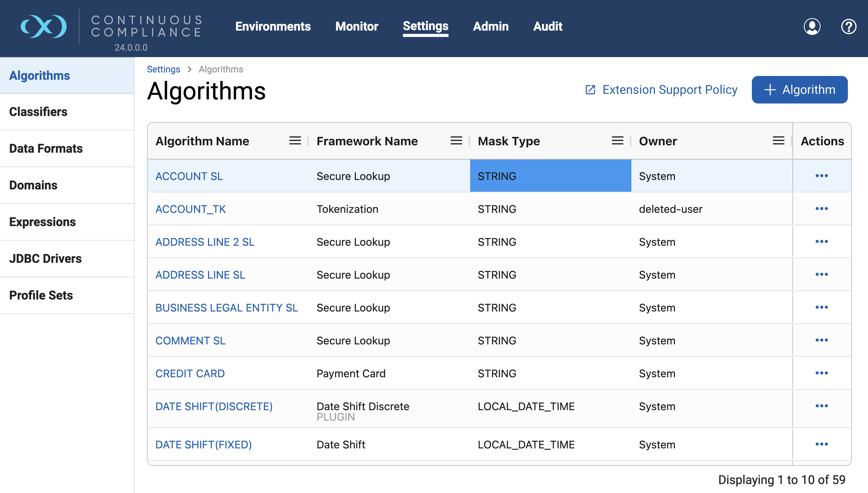Screen dimensions: 868x493
Task: Open the user profile icon
Action: (812, 27)
